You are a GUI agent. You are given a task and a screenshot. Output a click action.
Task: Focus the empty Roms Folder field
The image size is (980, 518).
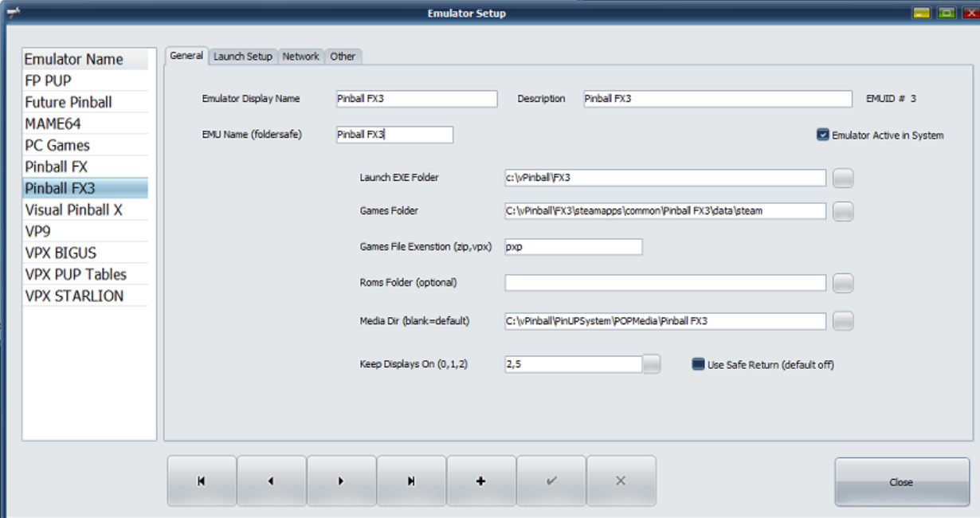click(665, 283)
